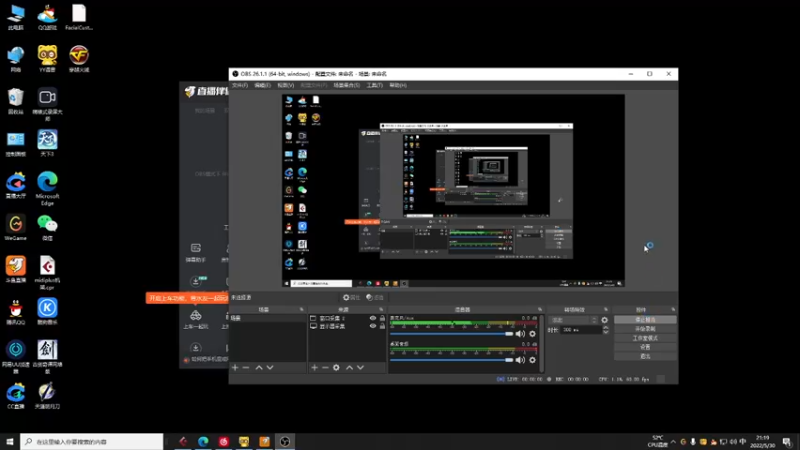Open OBS Studio icon on taskbar

pos(285,441)
